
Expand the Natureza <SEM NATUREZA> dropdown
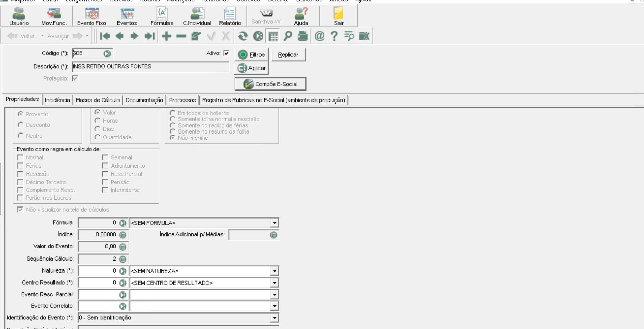coord(274,271)
